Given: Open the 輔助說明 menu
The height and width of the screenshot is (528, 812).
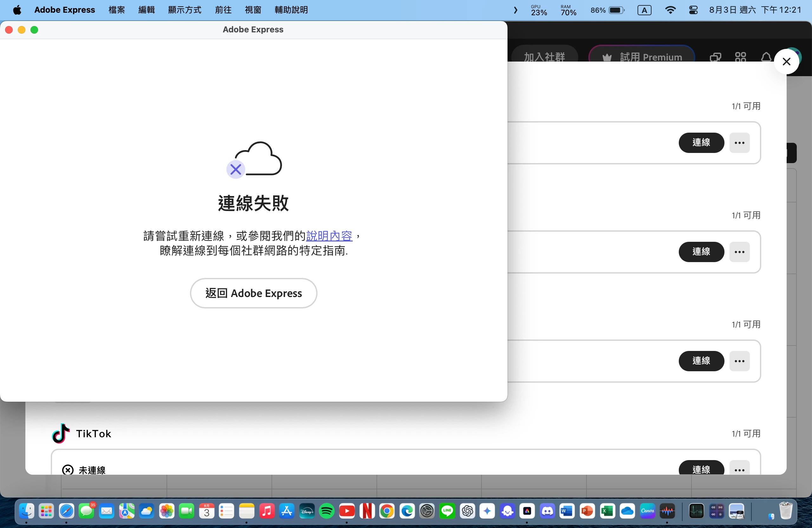Looking at the screenshot, I should tap(291, 10).
